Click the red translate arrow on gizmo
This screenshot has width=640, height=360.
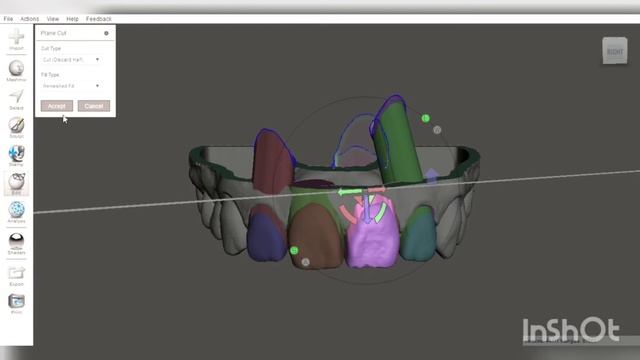pyautogui.click(x=376, y=190)
